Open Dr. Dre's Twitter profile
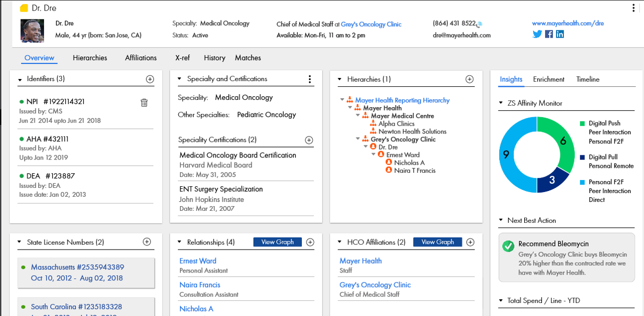Screen dimensions: 644x316 [537, 34]
